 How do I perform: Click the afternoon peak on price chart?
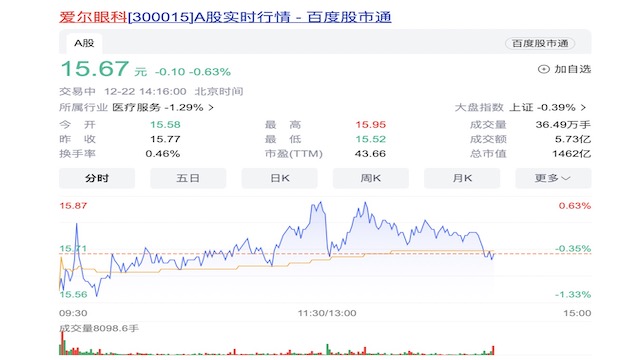365,203
